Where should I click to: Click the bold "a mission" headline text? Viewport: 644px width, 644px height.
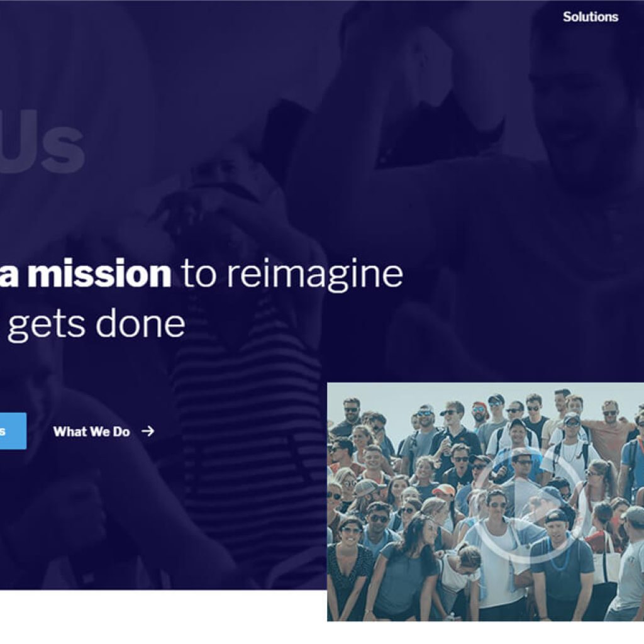click(86, 274)
